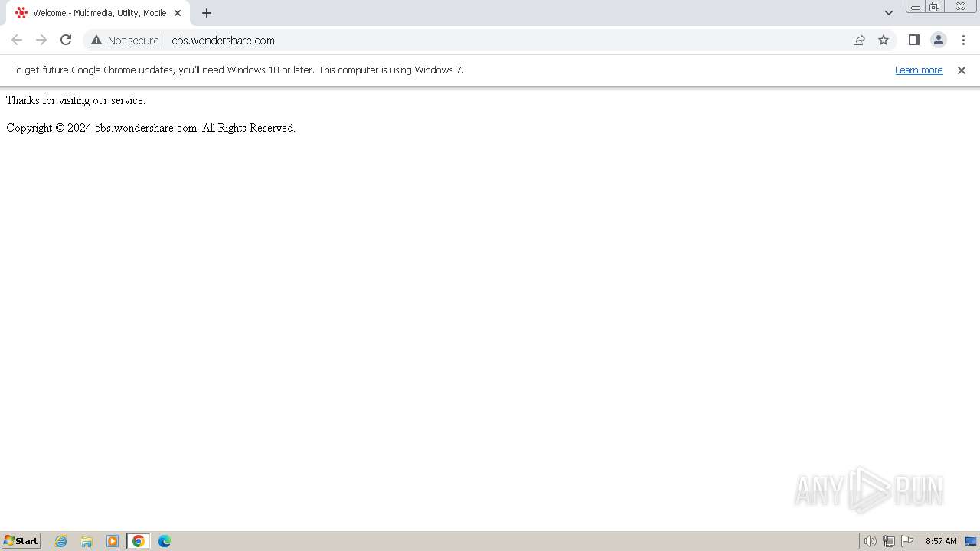Click the Wondershare favicon on tab
This screenshot has width=980, height=551.
pyautogui.click(x=21, y=13)
